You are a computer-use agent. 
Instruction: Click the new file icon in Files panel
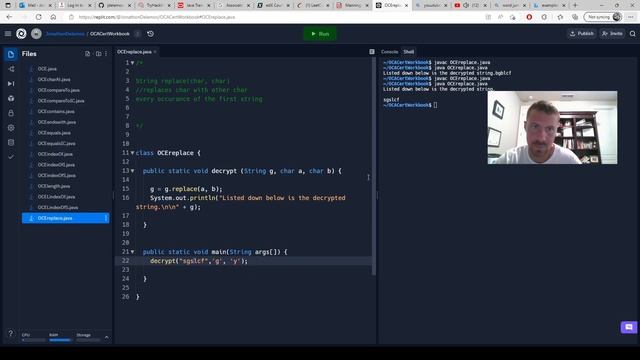(x=87, y=54)
